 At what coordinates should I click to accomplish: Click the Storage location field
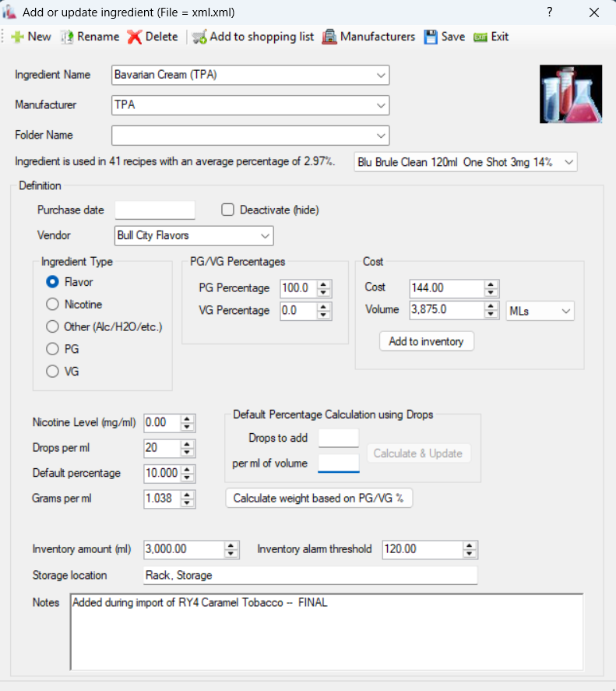click(x=310, y=575)
